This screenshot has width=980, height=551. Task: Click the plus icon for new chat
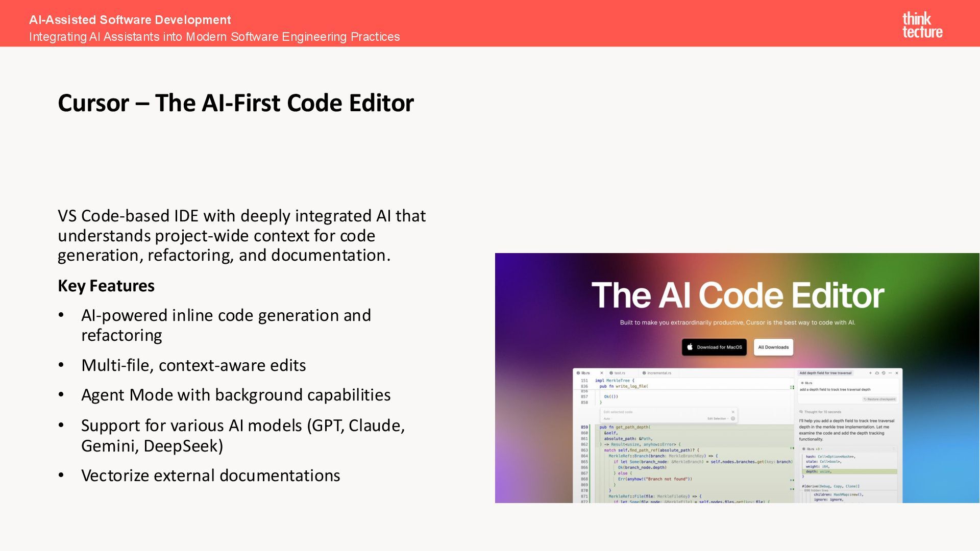pyautogui.click(x=870, y=373)
